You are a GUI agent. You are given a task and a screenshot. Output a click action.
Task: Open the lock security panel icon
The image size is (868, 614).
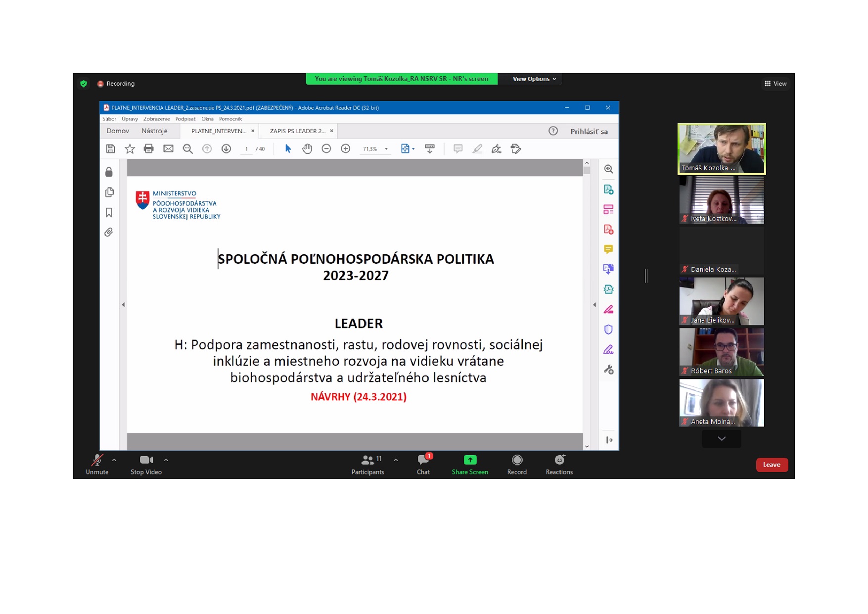pyautogui.click(x=109, y=172)
